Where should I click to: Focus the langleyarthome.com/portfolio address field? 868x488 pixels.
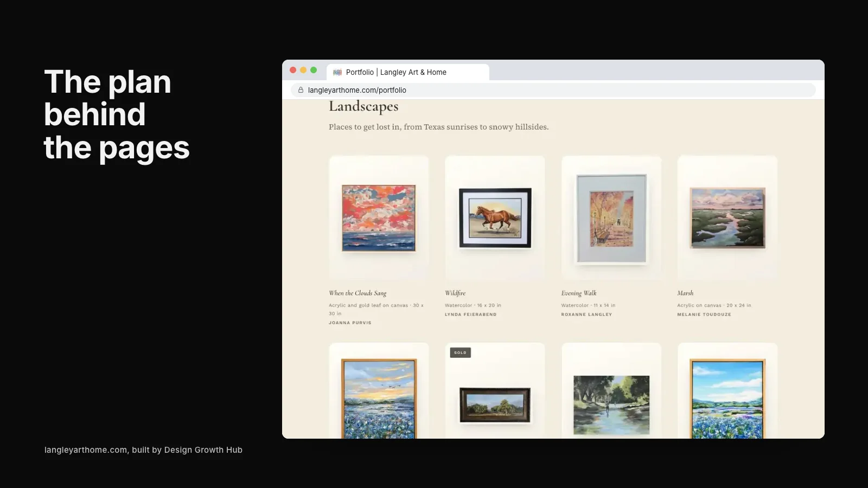coord(553,90)
